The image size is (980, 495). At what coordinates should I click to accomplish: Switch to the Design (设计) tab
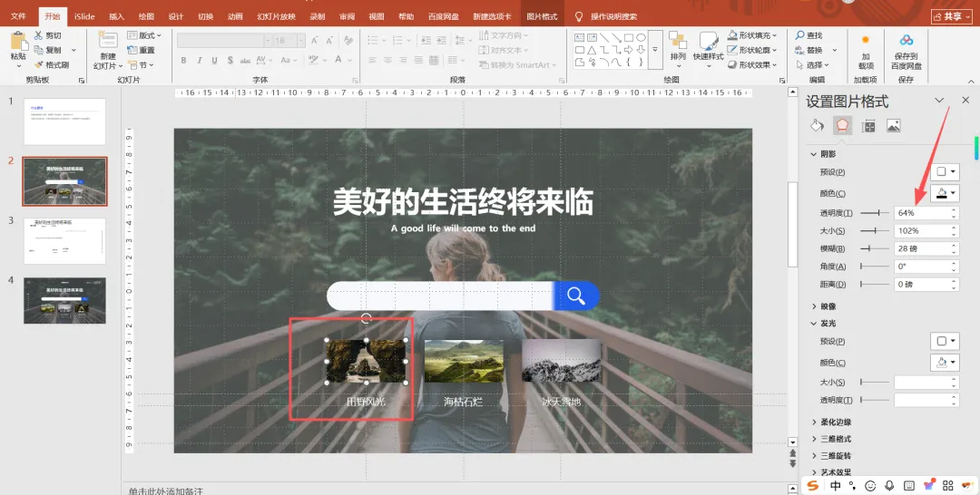(176, 16)
